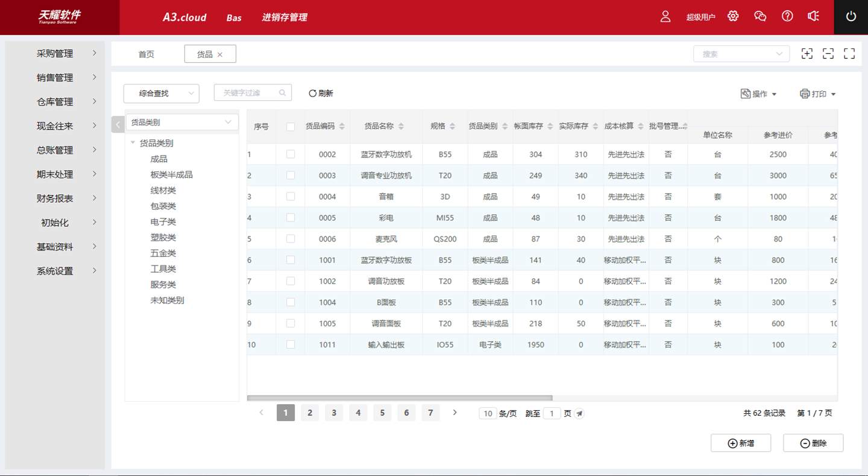
Task: Sort by 帐面库存 column arrows
Action: [550, 126]
